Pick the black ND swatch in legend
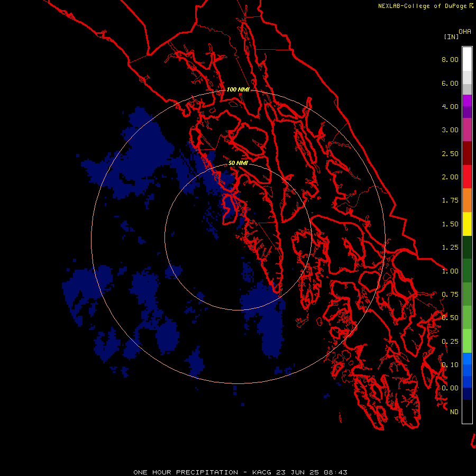476x476 pixels. [x=467, y=411]
